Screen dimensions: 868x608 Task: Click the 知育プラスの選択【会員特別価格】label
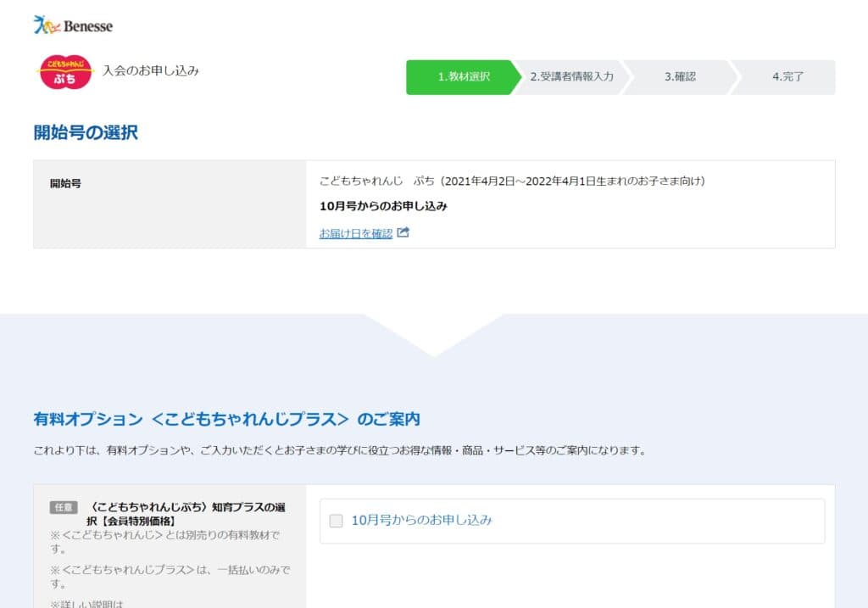tap(186, 514)
